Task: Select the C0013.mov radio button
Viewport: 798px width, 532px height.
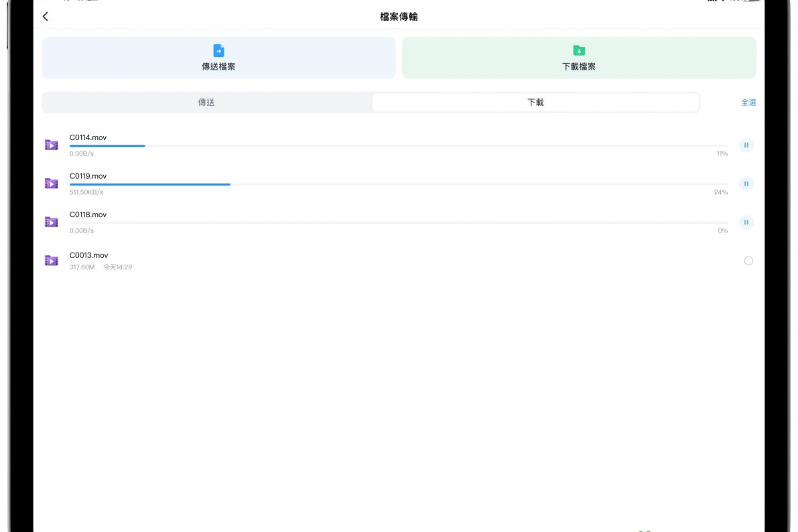Action: 748,261
